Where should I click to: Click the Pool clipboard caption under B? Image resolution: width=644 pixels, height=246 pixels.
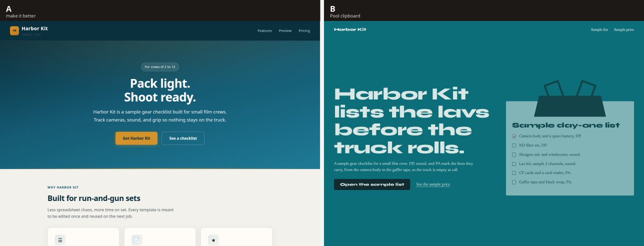click(345, 16)
